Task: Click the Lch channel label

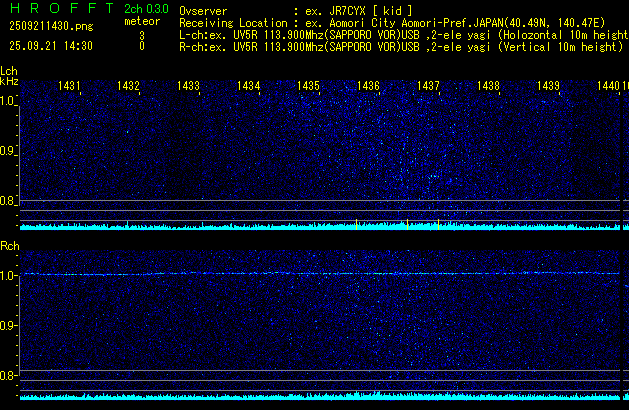Action: point(9,71)
